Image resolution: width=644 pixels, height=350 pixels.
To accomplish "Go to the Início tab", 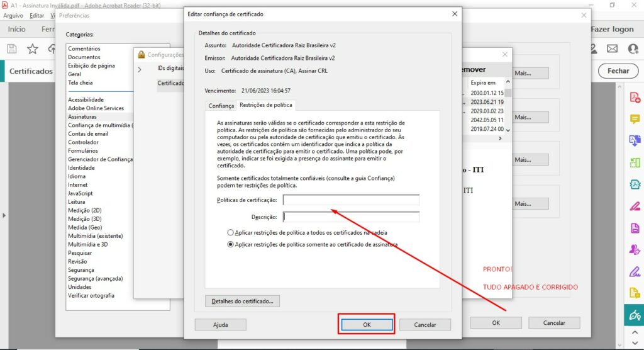I will [17, 29].
